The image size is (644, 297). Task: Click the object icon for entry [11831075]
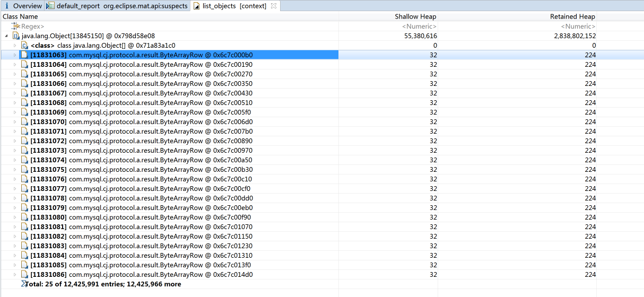point(24,170)
